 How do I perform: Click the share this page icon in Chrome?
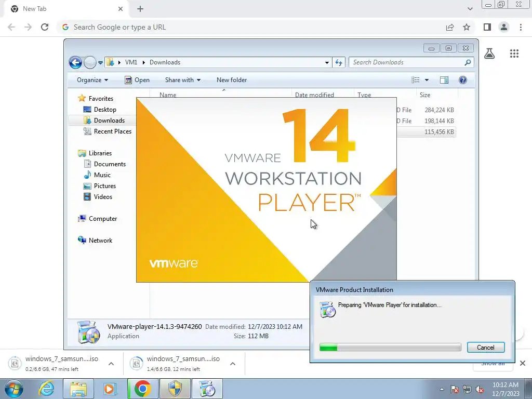tap(450, 27)
